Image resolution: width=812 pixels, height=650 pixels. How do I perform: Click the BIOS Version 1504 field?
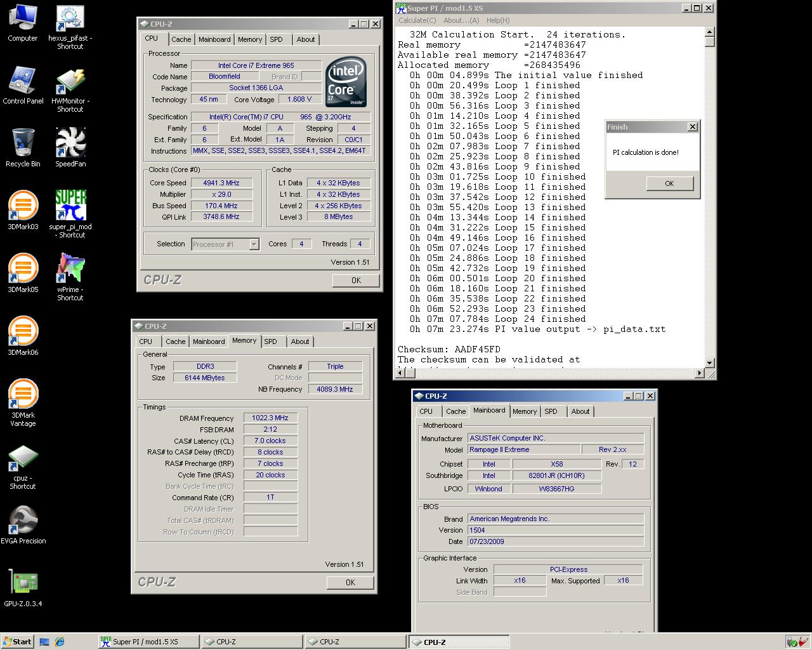click(556, 530)
